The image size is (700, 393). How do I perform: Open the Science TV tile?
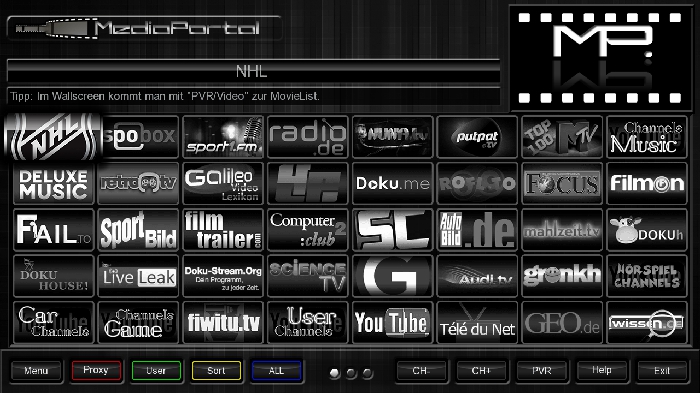(x=308, y=276)
